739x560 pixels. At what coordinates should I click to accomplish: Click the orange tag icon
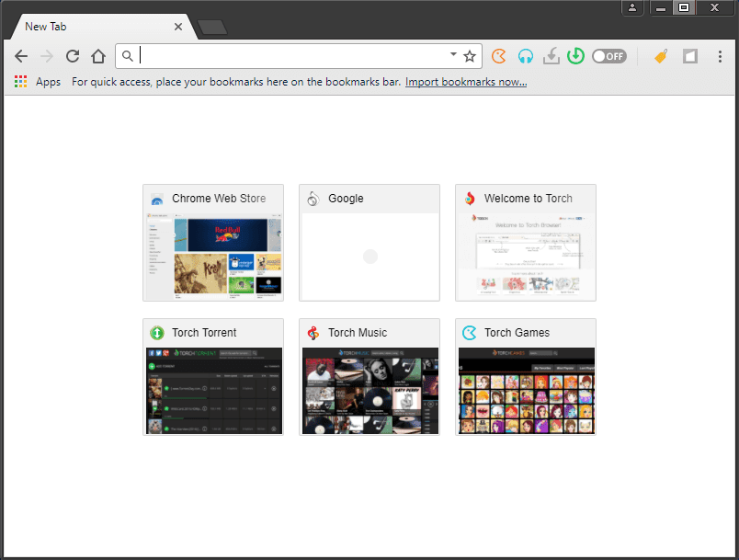(661, 57)
